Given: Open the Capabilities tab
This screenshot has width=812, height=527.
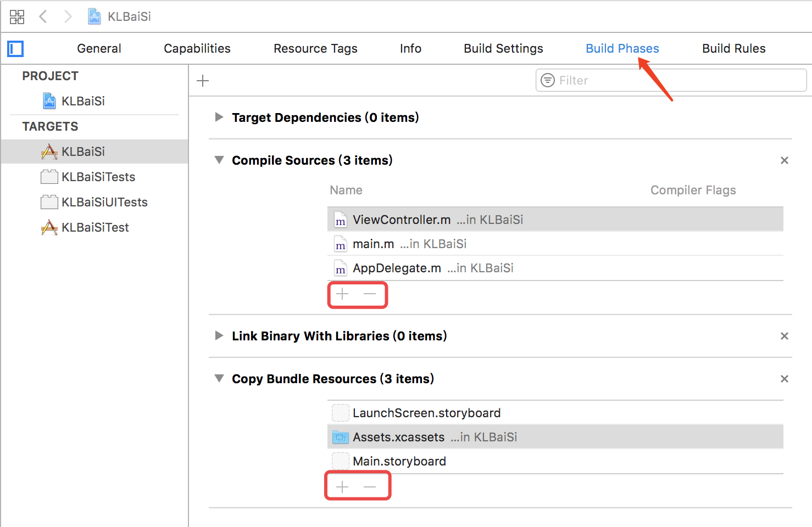Looking at the screenshot, I should pos(197,48).
